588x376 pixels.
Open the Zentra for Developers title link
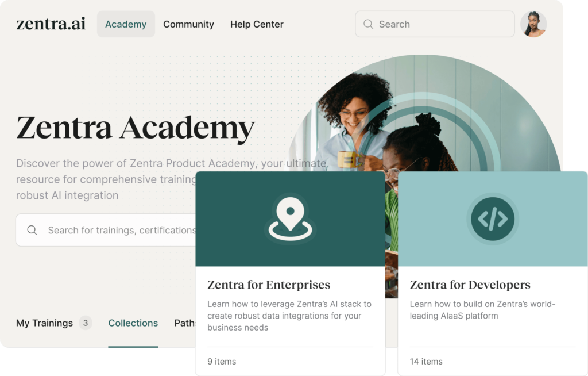(470, 285)
